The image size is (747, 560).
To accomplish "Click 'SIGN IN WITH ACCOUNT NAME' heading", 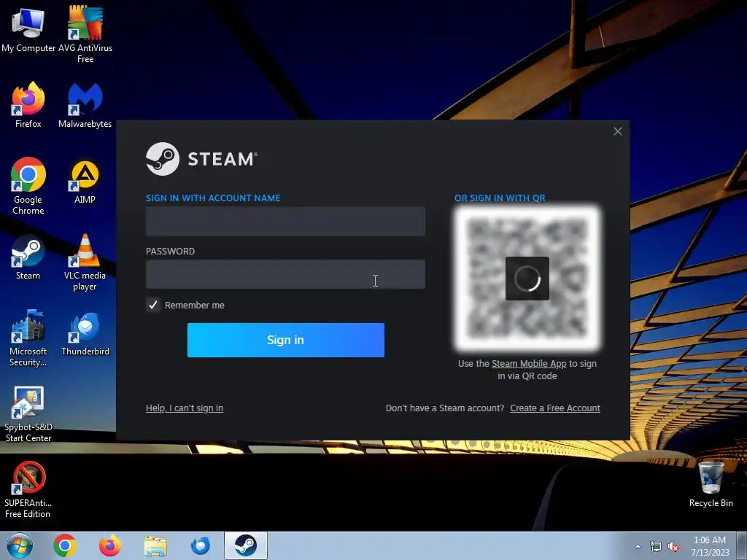I will tap(213, 198).
